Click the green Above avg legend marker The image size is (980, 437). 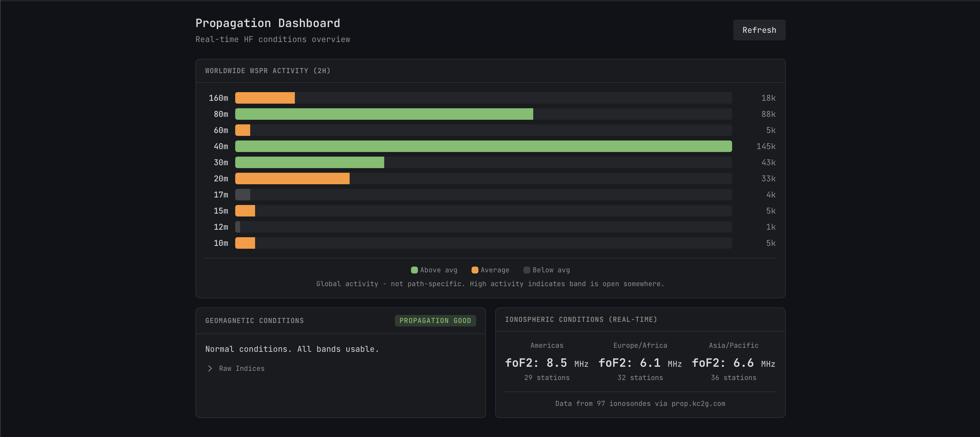point(414,270)
